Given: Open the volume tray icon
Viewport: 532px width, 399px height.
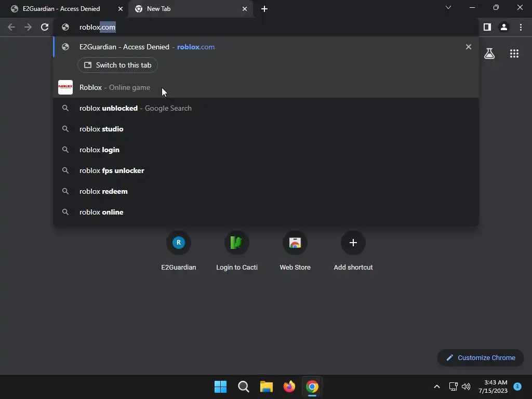Looking at the screenshot, I should 466,387.
